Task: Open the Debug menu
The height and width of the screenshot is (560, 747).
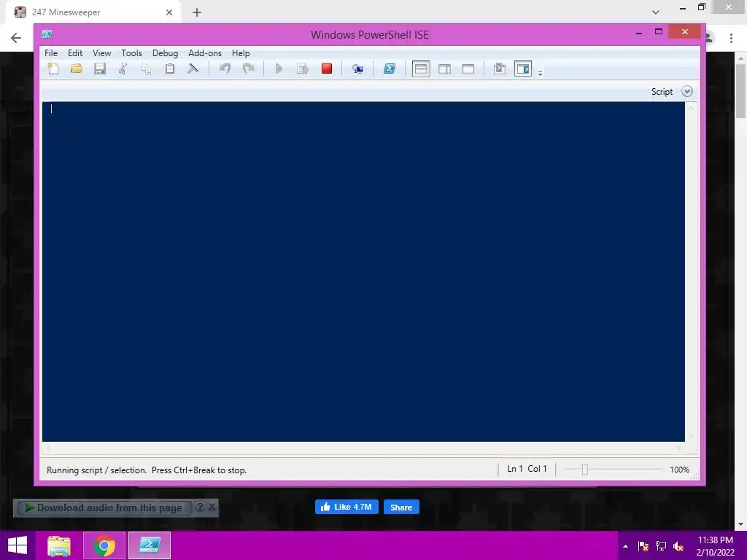Action: (x=165, y=52)
